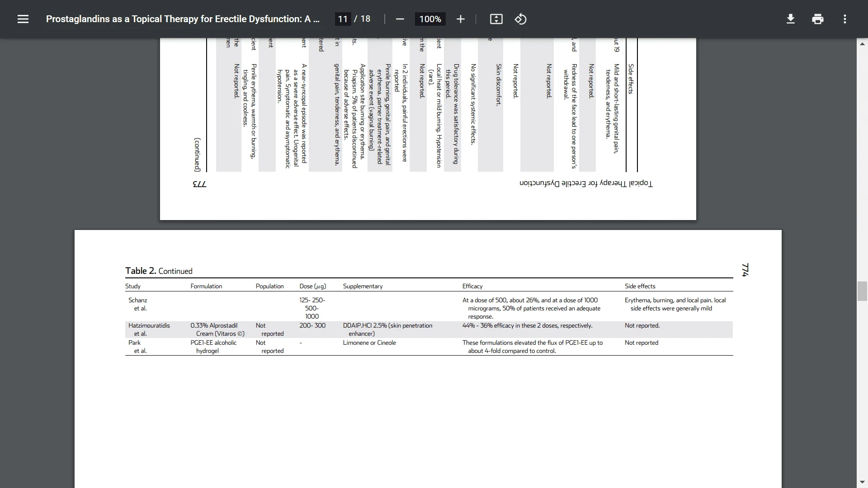Open the more actions three-dot menu
868x488 pixels.
point(845,19)
